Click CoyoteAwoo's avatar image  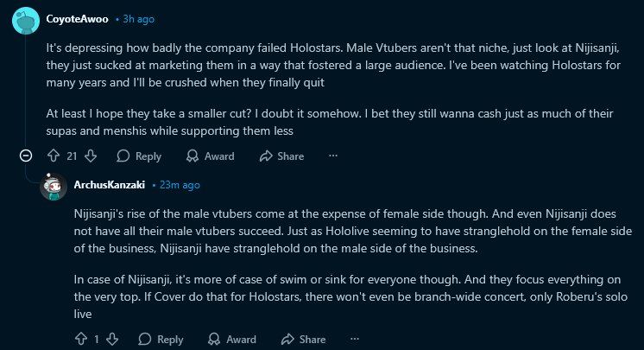(x=26, y=20)
